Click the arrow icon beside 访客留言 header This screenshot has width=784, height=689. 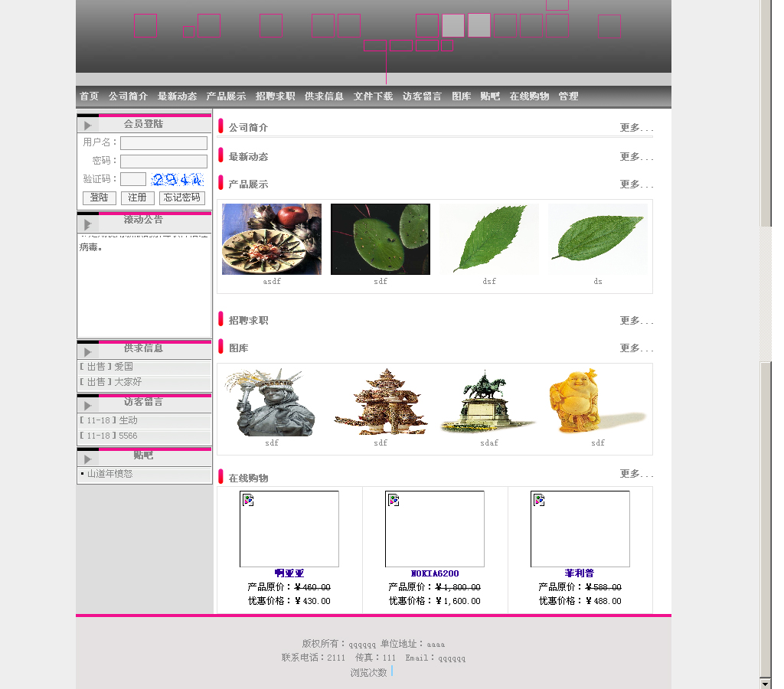[x=88, y=406]
